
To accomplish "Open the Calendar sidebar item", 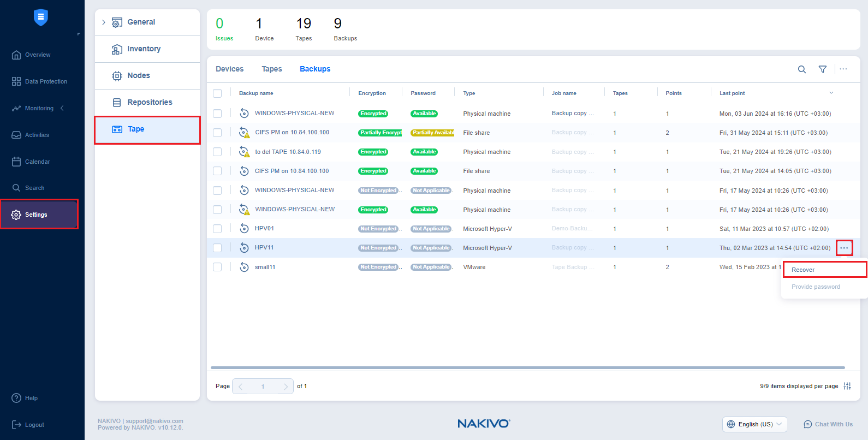I will (x=37, y=162).
